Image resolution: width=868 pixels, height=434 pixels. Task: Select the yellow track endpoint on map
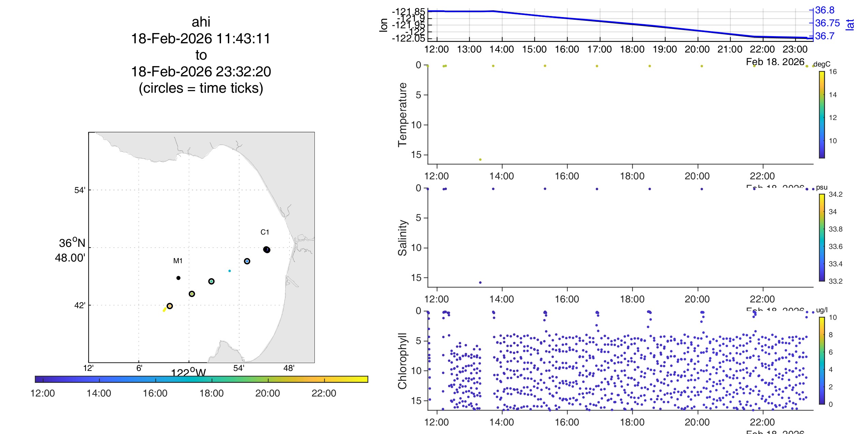coord(164,310)
